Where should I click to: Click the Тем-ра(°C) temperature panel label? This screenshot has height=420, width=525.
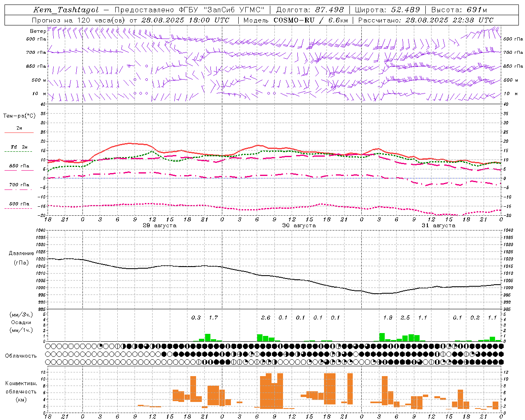point(19,116)
